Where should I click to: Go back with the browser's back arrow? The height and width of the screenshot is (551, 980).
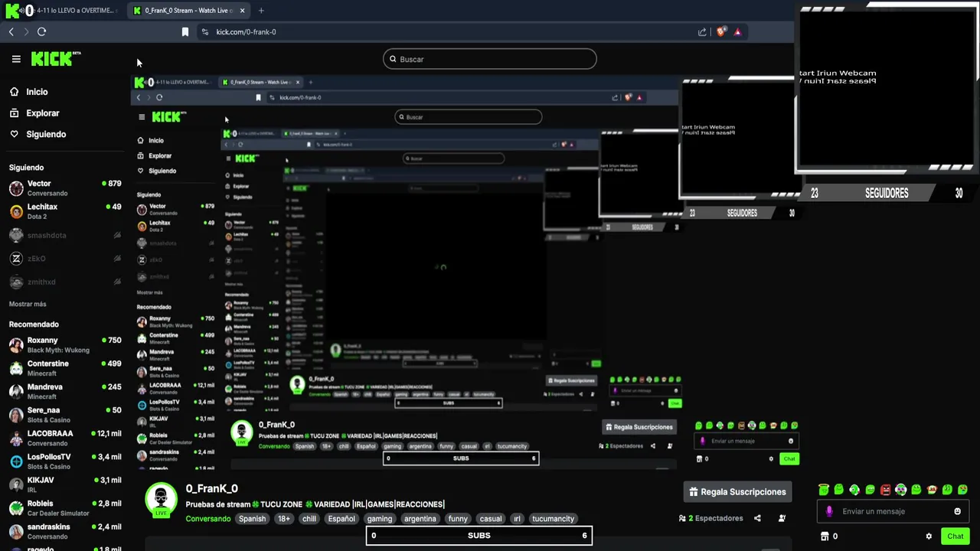(11, 31)
